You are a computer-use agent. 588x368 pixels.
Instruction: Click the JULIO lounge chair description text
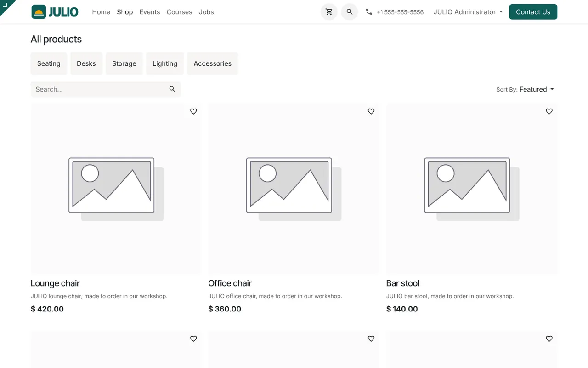pyautogui.click(x=99, y=296)
